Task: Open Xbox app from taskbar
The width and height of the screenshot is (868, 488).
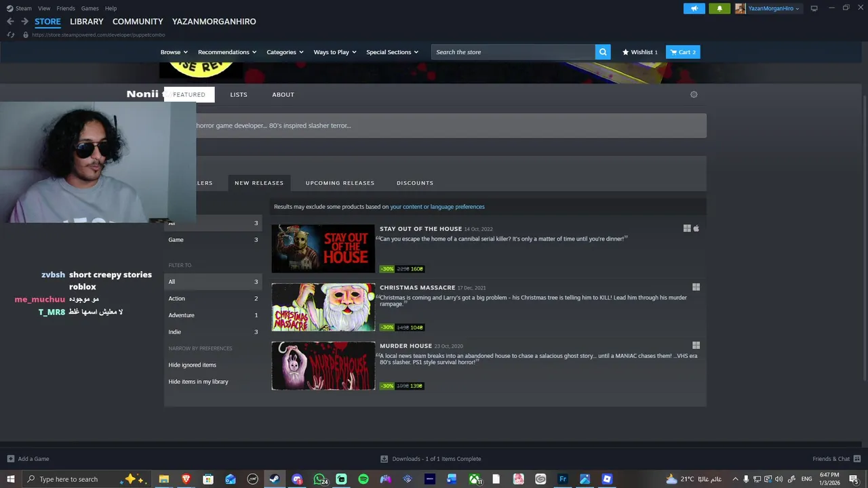Action: pos(475,479)
